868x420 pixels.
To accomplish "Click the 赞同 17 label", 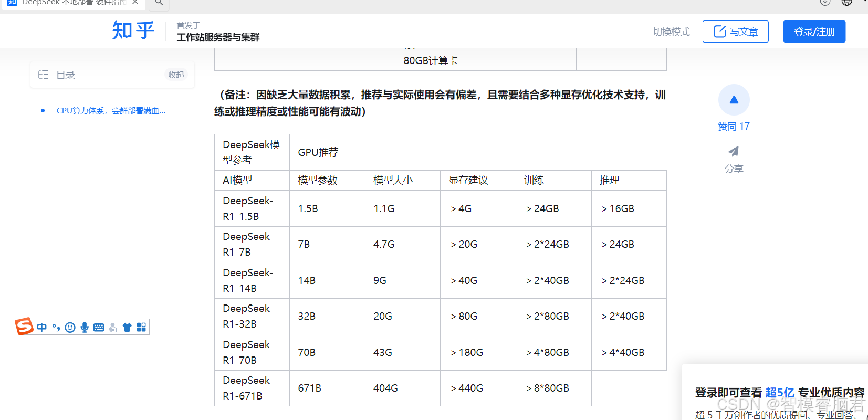I will (734, 127).
